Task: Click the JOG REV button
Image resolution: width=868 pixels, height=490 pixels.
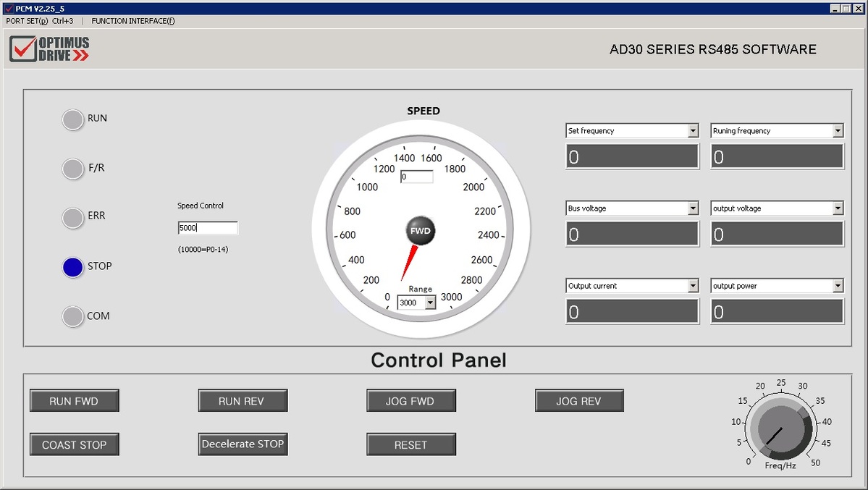Action: [579, 401]
